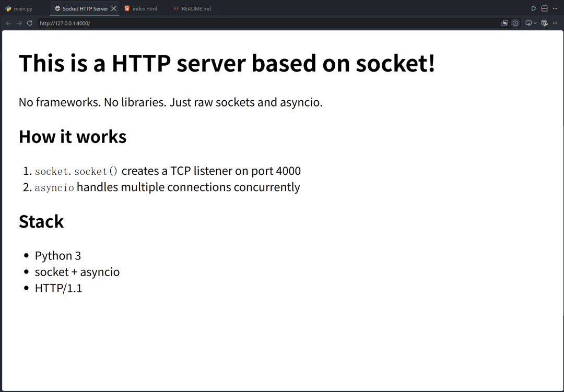Open browser toolbar more actions ellipsis
Image resolution: width=564 pixels, height=392 pixels.
(555, 23)
